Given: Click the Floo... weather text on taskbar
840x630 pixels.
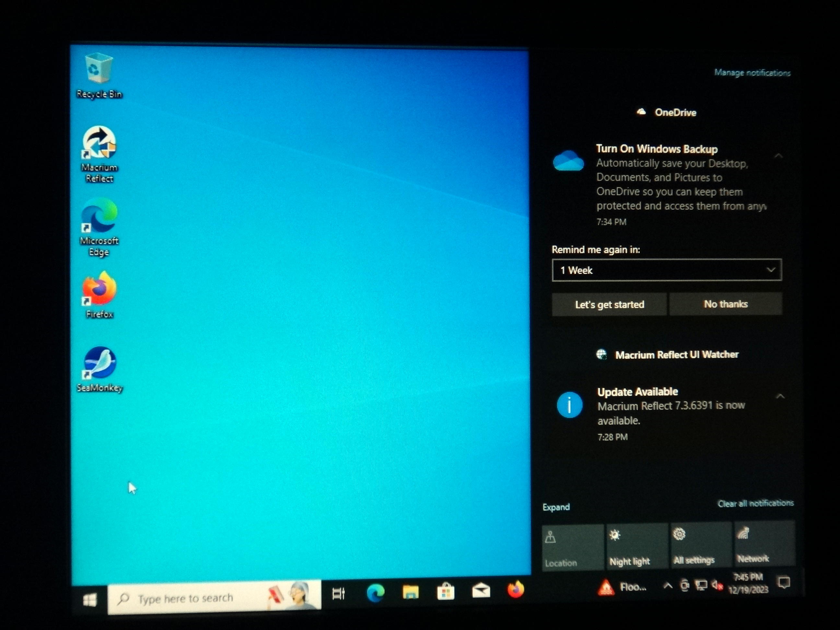Looking at the screenshot, I should pyautogui.click(x=633, y=587).
